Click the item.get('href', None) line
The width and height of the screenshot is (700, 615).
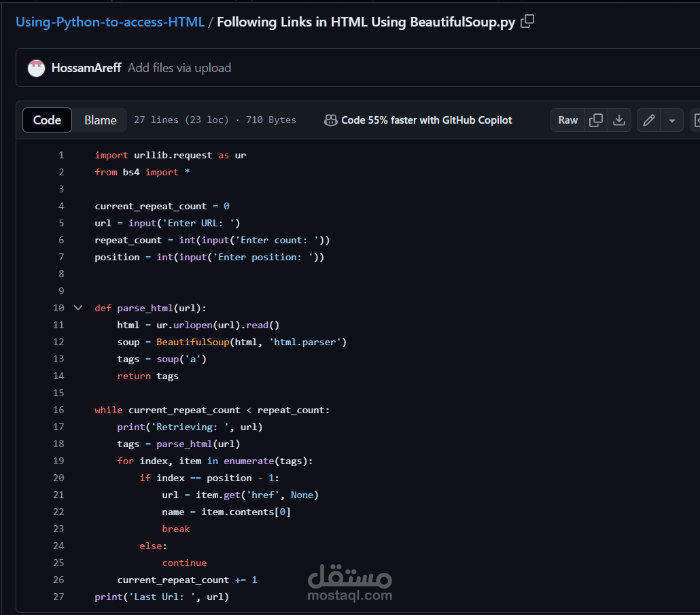pyautogui.click(x=240, y=495)
